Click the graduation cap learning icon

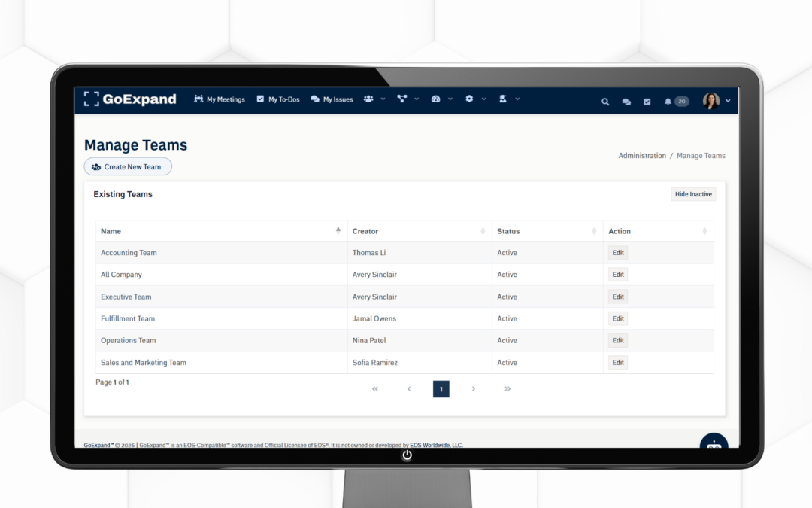click(x=502, y=99)
